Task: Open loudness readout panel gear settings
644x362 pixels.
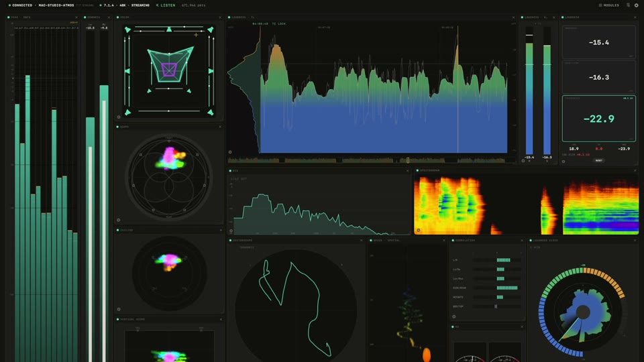Action: click(563, 162)
